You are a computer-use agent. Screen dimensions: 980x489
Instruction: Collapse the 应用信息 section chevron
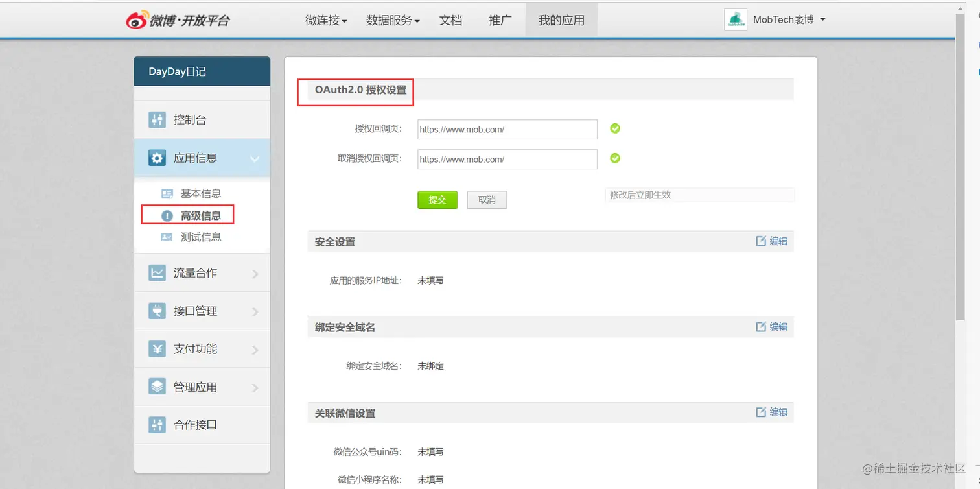pyautogui.click(x=255, y=159)
